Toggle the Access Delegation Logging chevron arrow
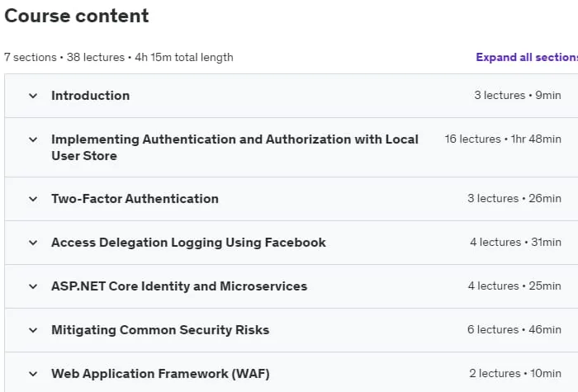 coord(33,243)
